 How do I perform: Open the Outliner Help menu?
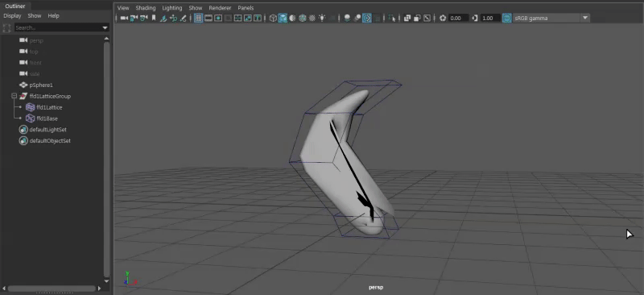(x=53, y=15)
